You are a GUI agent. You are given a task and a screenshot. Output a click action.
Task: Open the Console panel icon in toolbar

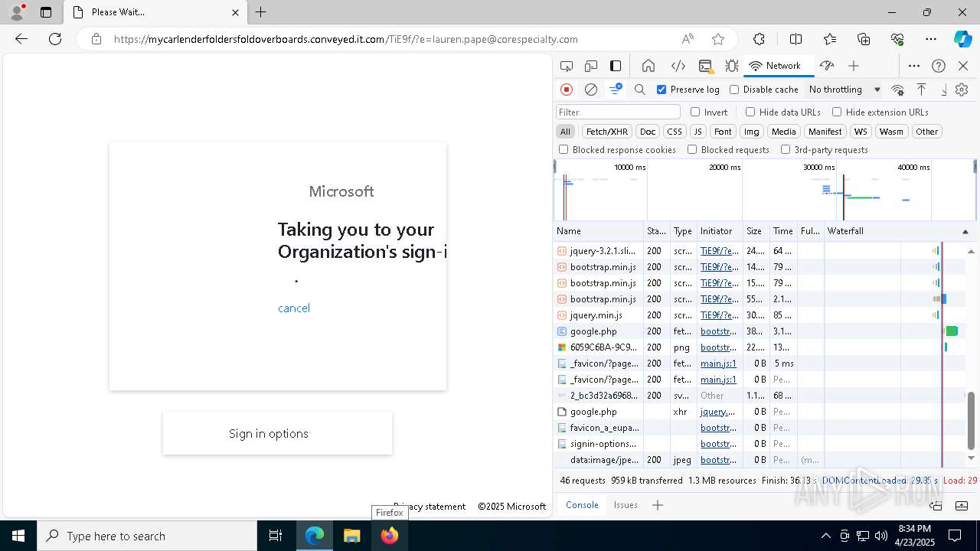[705, 66]
